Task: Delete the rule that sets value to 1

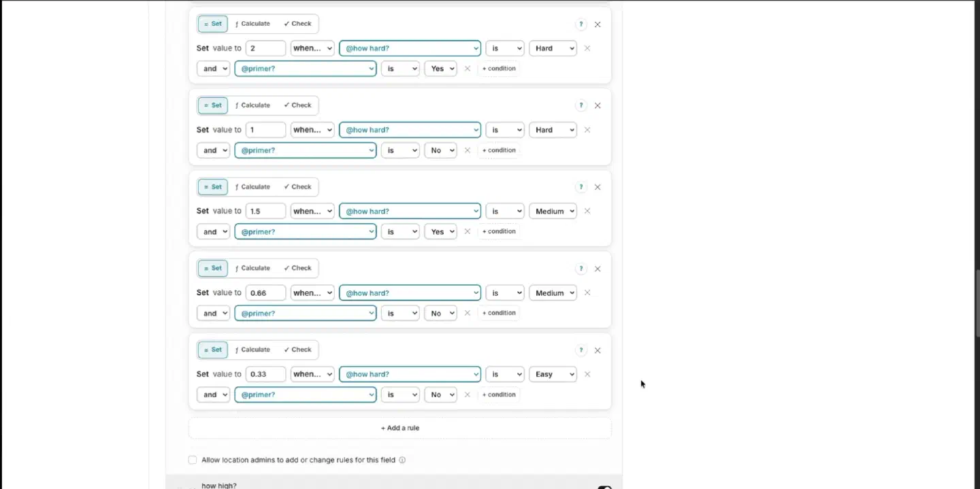Action: (598, 105)
